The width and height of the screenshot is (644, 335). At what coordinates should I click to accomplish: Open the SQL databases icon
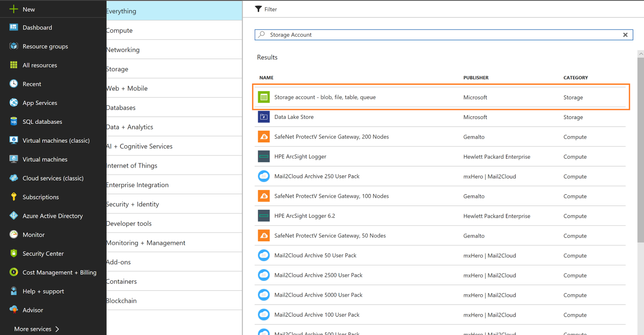(14, 121)
